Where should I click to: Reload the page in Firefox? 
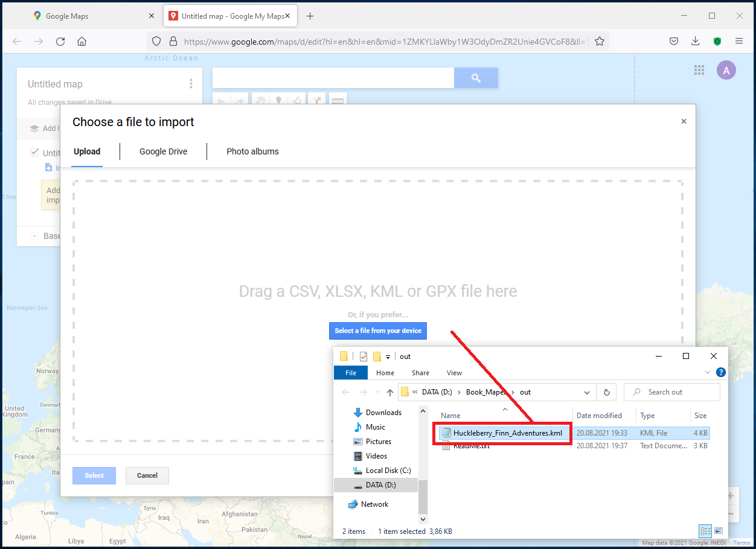click(x=60, y=41)
